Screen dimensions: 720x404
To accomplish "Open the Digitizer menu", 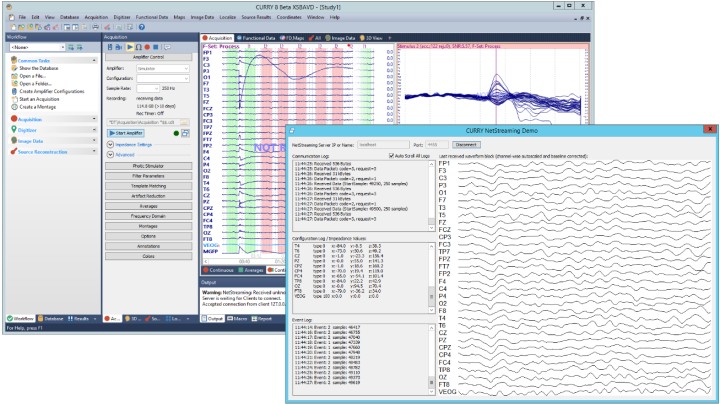I will click(x=122, y=17).
